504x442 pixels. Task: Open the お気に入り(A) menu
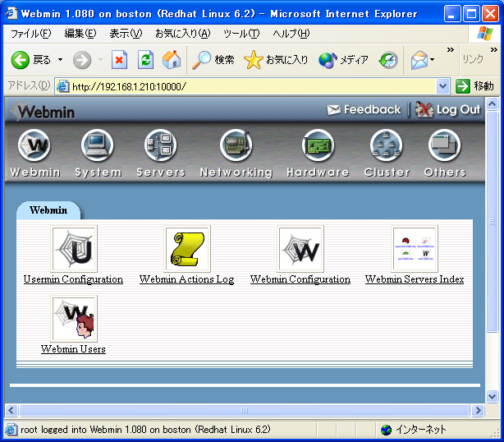pyautogui.click(x=182, y=34)
